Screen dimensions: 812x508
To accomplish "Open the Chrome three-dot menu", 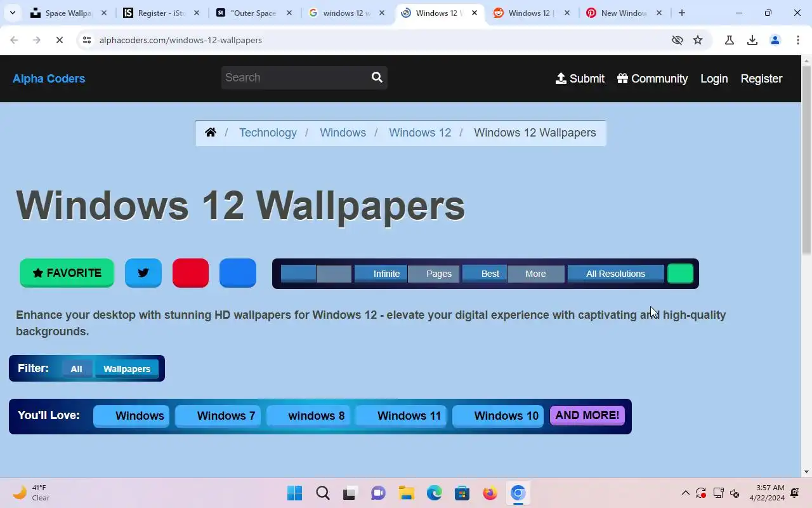I will (x=798, y=40).
